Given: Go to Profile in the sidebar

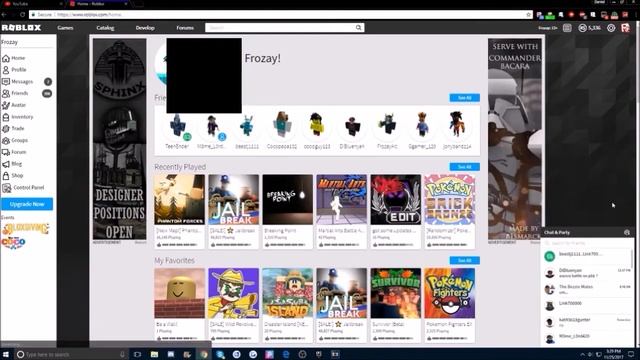Looking at the screenshot, I should tap(14, 70).
